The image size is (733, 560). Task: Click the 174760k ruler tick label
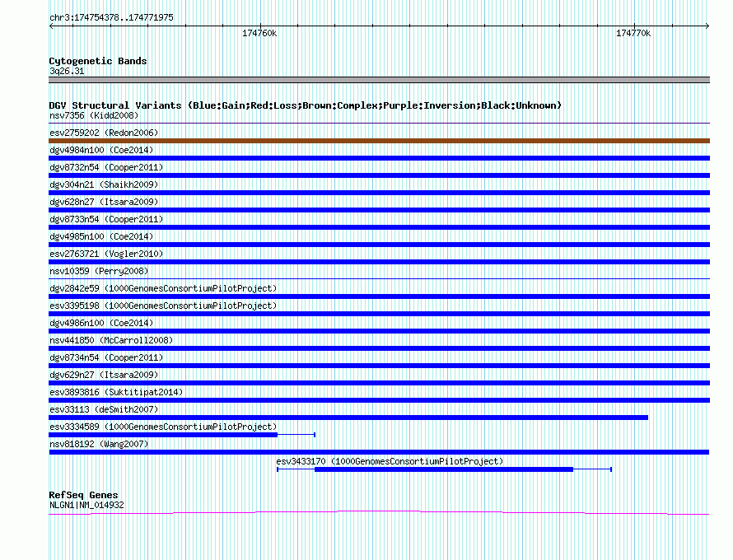click(x=259, y=33)
